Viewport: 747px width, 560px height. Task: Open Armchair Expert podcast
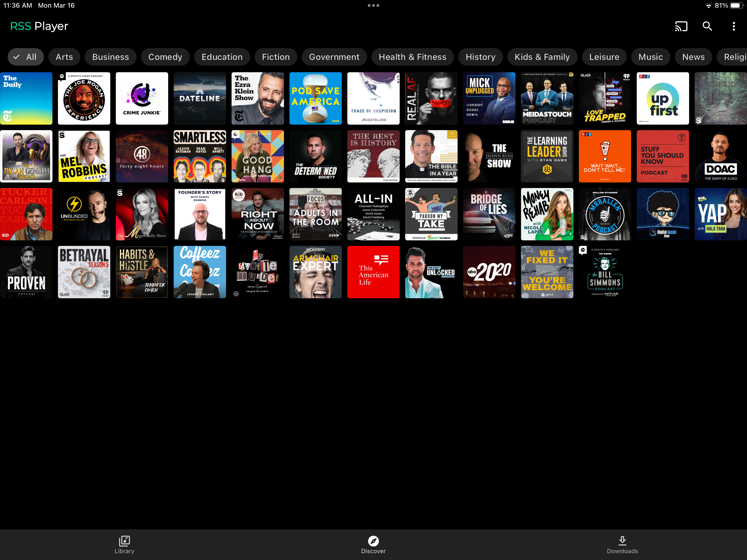[x=316, y=272]
